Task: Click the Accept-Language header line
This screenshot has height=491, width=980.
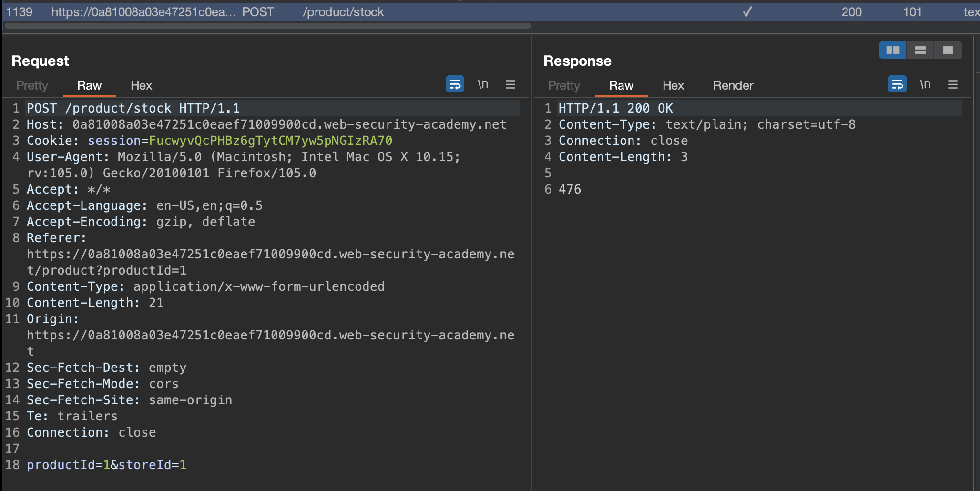Action: (144, 205)
